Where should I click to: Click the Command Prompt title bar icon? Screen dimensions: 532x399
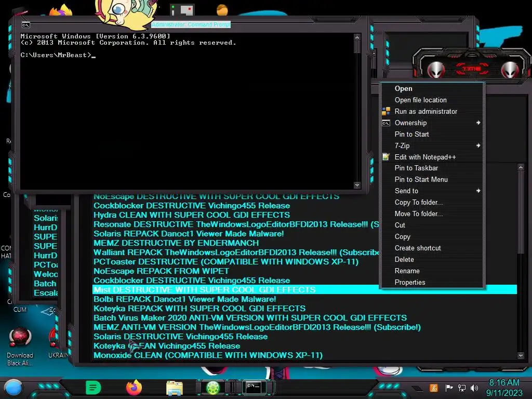click(x=26, y=25)
